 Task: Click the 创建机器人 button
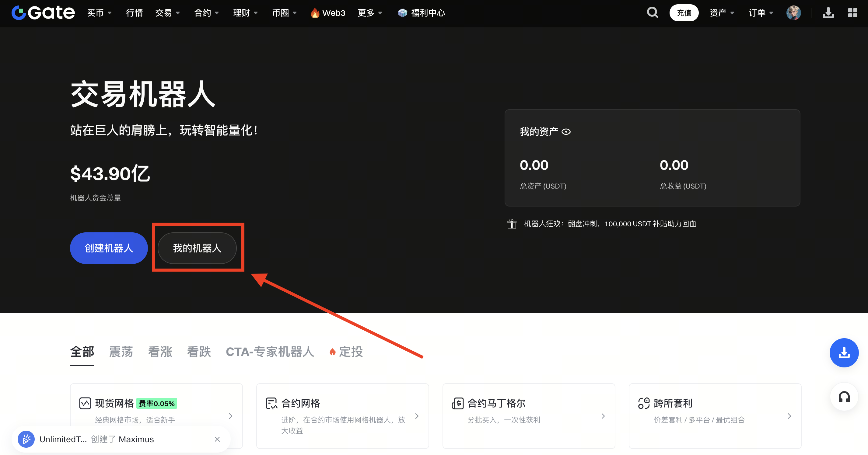(x=108, y=248)
